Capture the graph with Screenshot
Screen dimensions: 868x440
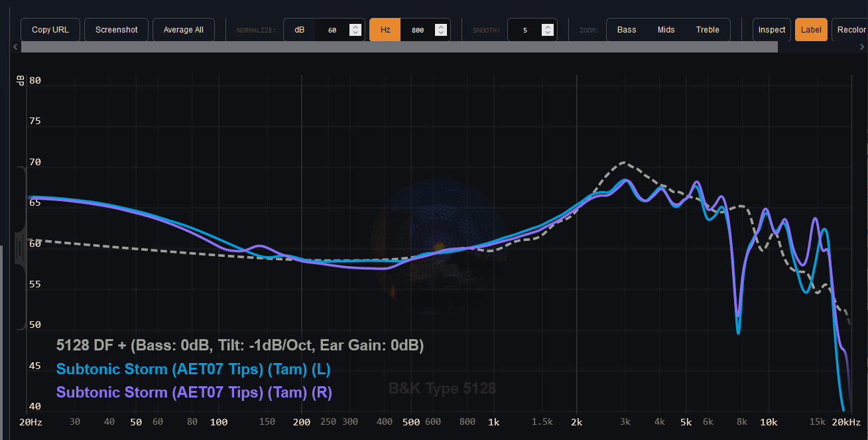[x=116, y=29]
